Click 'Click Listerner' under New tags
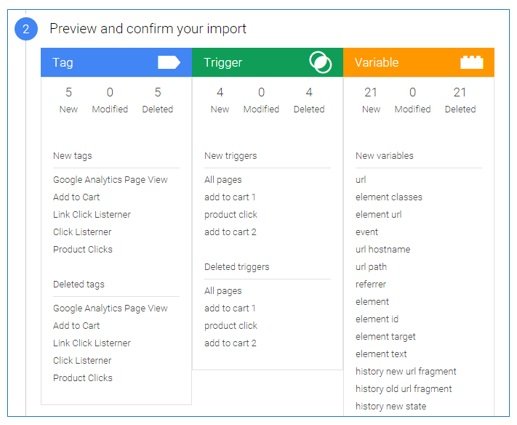Screen dimensions: 517x425 click(x=82, y=232)
